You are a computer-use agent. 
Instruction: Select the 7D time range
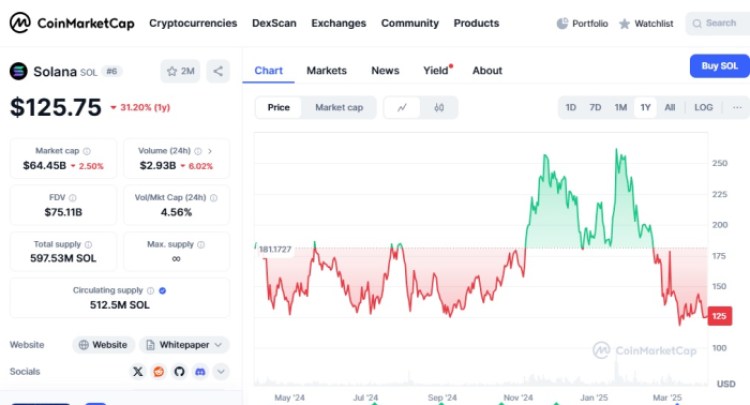[595, 107]
